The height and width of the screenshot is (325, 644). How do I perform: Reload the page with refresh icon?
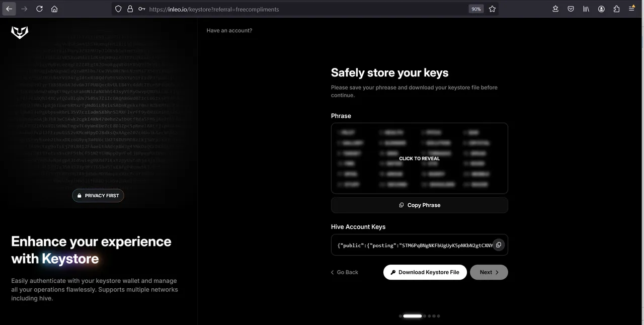click(x=39, y=9)
